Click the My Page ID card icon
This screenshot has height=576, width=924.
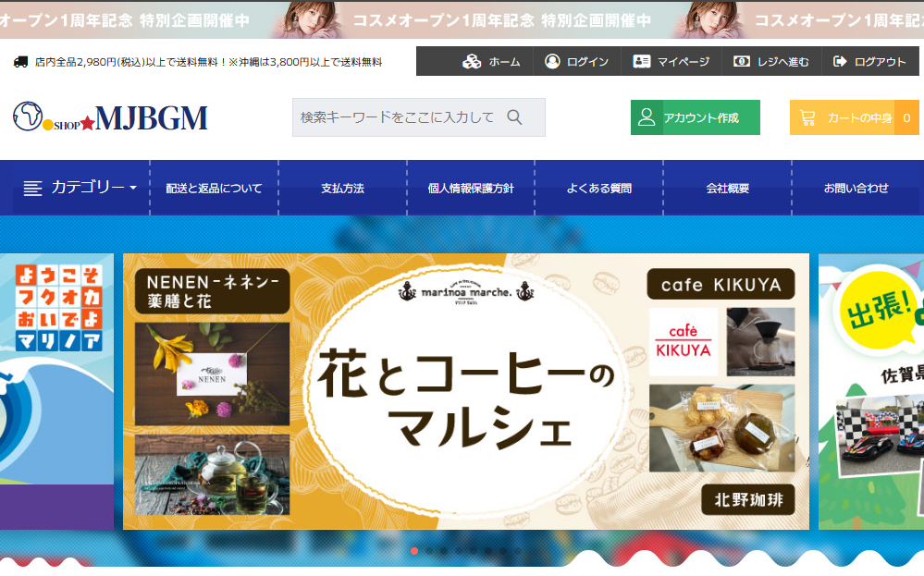641,61
